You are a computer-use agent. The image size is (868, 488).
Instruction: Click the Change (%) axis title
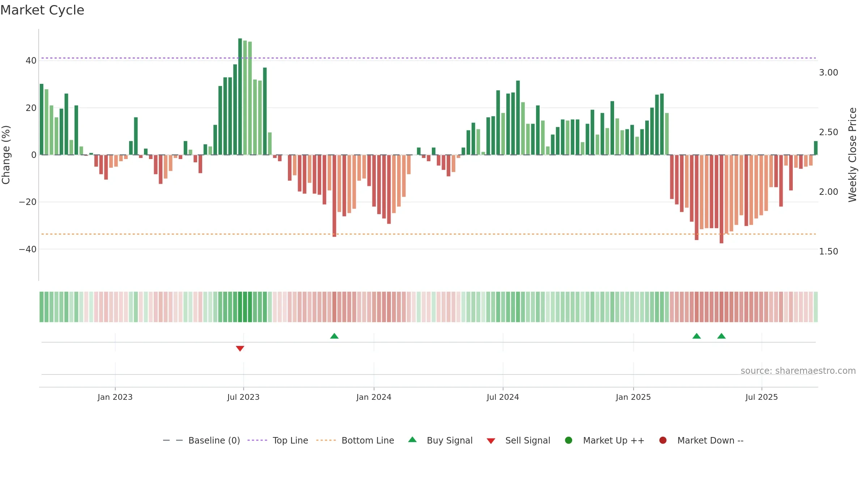[x=6, y=155]
